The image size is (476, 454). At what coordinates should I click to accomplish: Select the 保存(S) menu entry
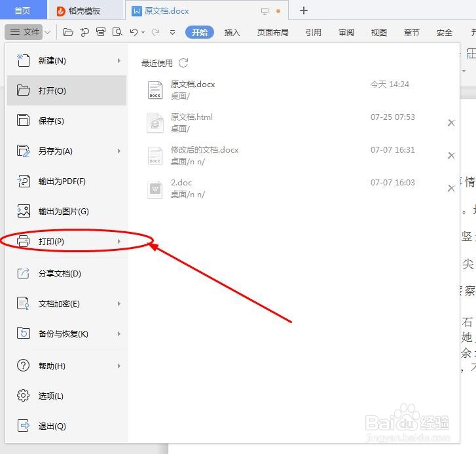67,121
